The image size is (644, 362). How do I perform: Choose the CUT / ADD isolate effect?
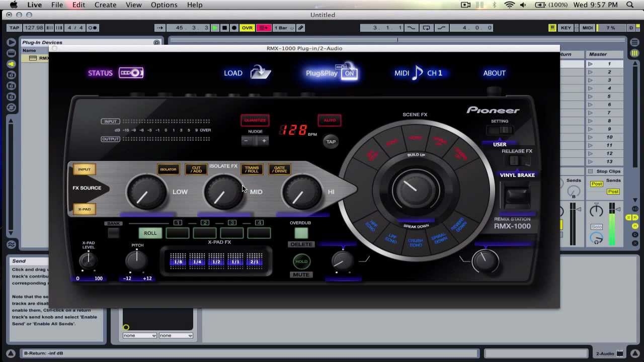click(x=196, y=169)
